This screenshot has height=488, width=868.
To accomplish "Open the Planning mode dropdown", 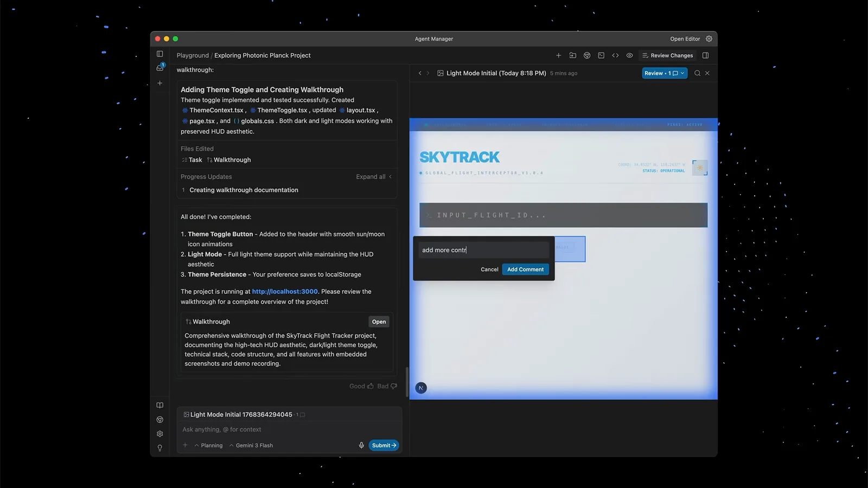I will (208, 445).
